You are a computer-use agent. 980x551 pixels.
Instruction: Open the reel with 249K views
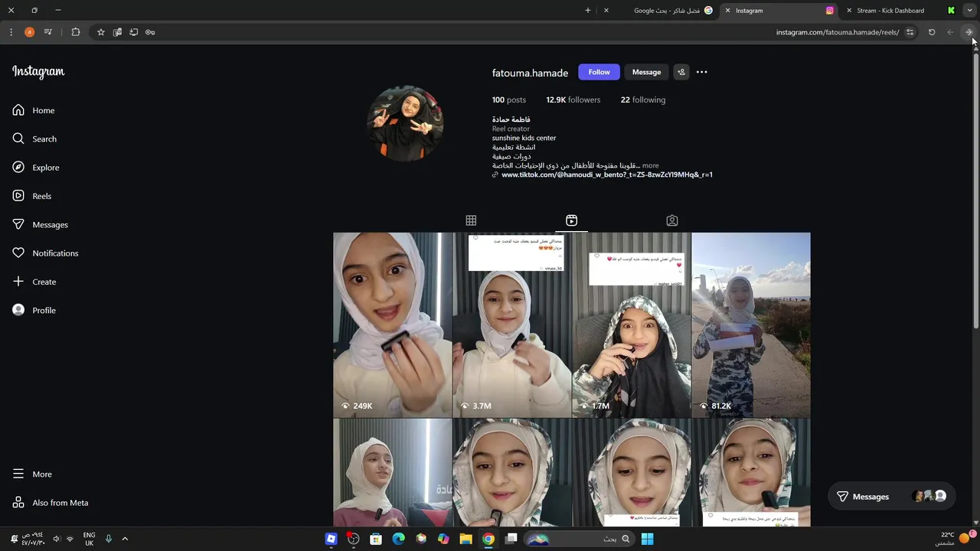(392, 324)
